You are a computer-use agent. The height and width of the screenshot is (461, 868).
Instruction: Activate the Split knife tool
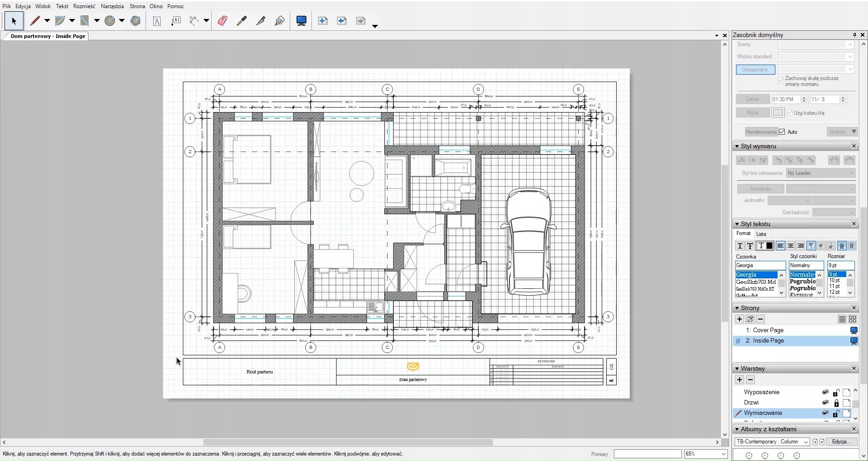(261, 21)
